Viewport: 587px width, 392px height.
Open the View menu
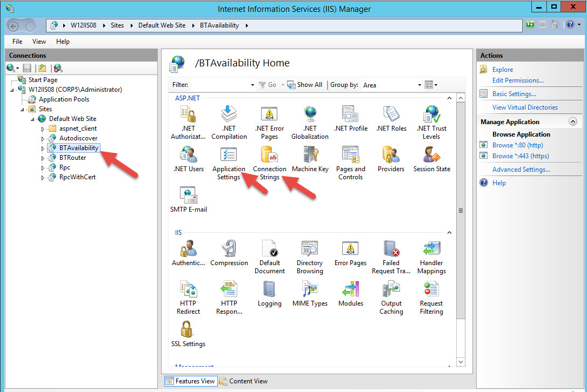[x=39, y=42]
